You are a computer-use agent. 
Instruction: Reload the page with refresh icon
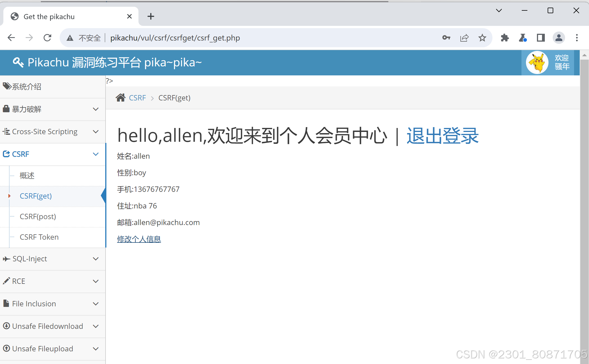[x=47, y=38]
